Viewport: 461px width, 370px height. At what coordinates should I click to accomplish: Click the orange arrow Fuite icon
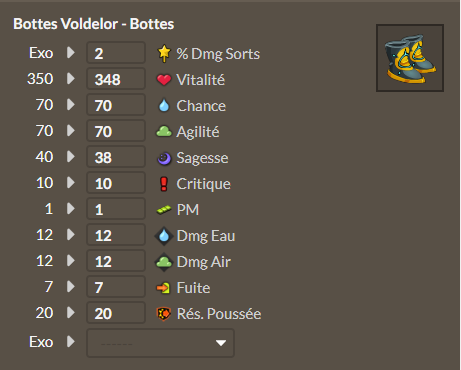click(x=164, y=288)
